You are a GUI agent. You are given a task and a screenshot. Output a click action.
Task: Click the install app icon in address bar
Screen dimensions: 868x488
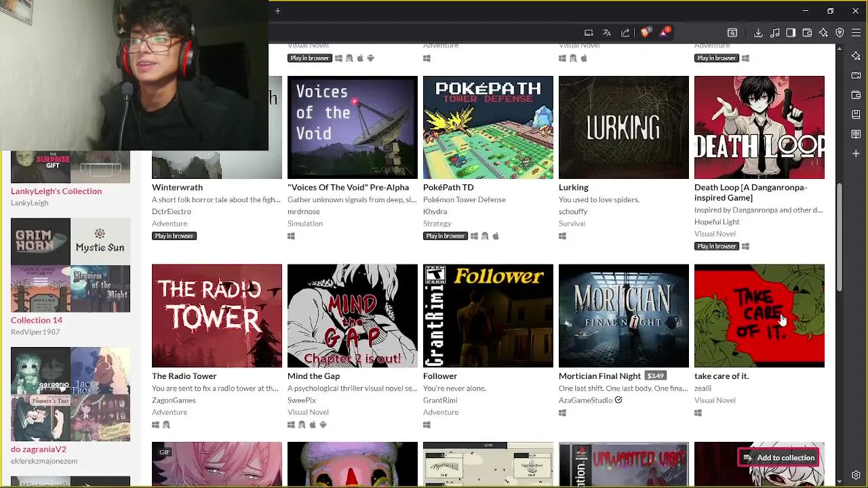coord(589,33)
